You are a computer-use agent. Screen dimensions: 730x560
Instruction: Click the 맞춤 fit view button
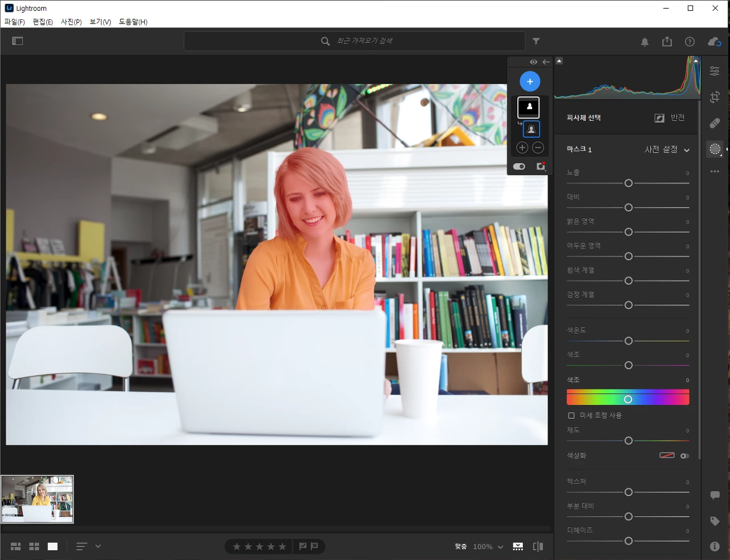pyautogui.click(x=461, y=546)
